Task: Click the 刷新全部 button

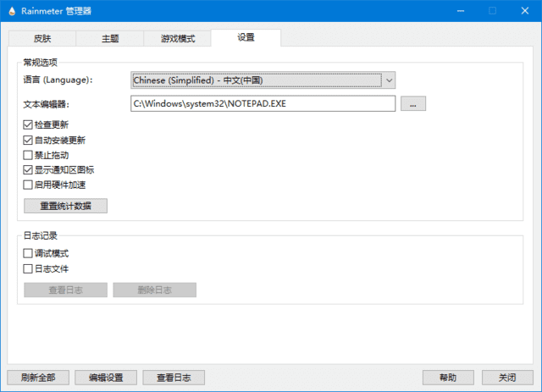Action: pos(37,378)
